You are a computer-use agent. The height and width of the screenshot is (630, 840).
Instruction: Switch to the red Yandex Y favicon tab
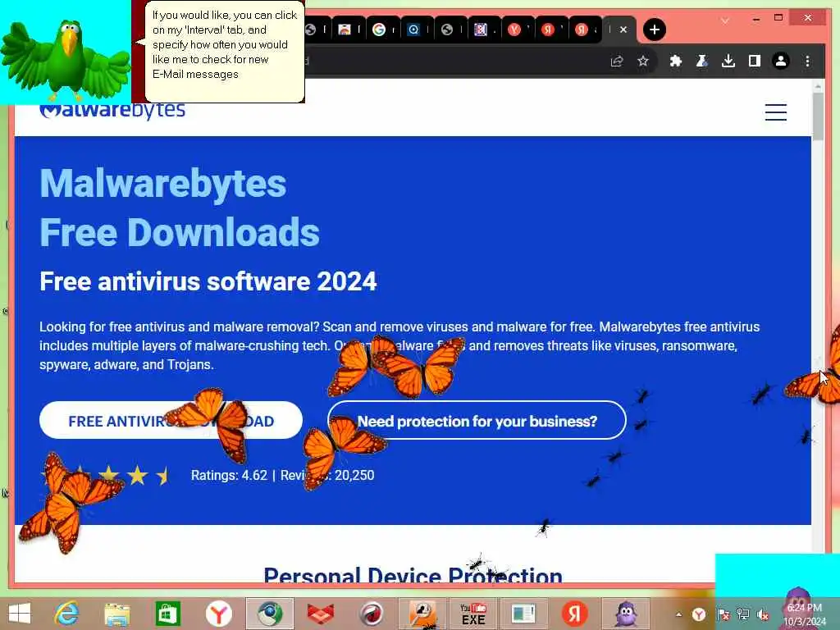point(514,30)
